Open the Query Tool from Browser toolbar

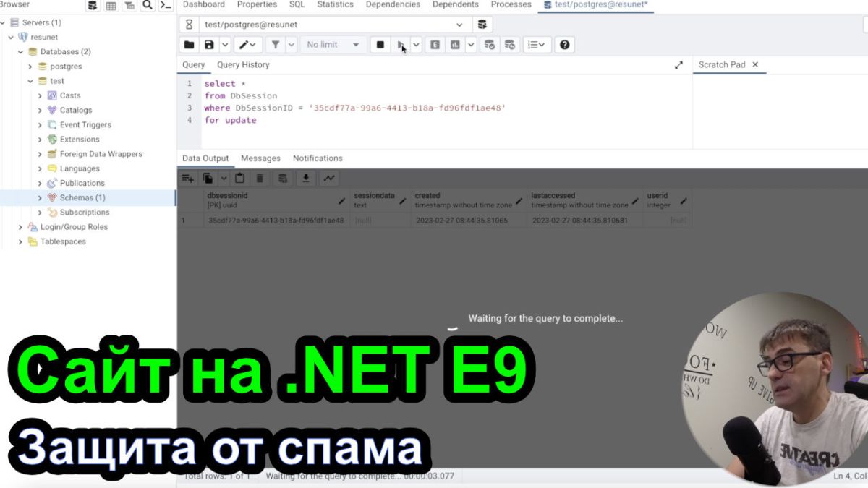coord(93,6)
